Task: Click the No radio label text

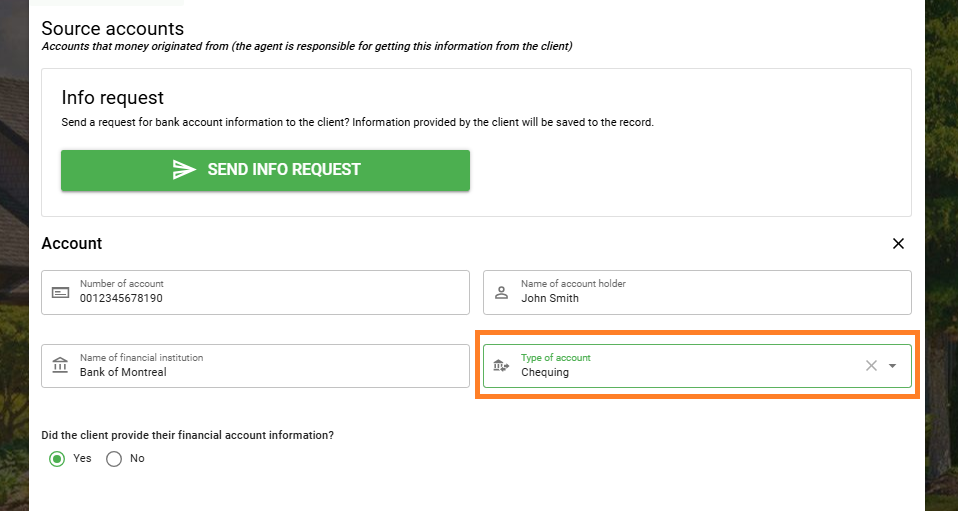Action: coord(137,458)
